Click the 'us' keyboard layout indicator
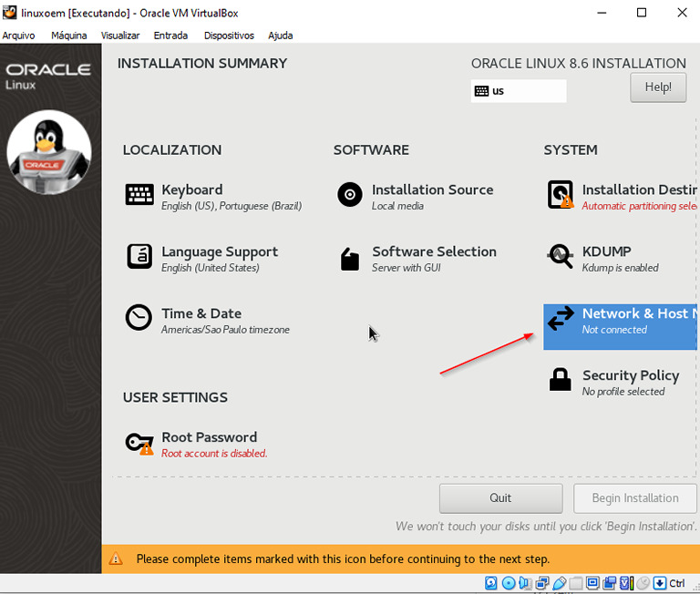This screenshot has width=700, height=594. click(519, 91)
